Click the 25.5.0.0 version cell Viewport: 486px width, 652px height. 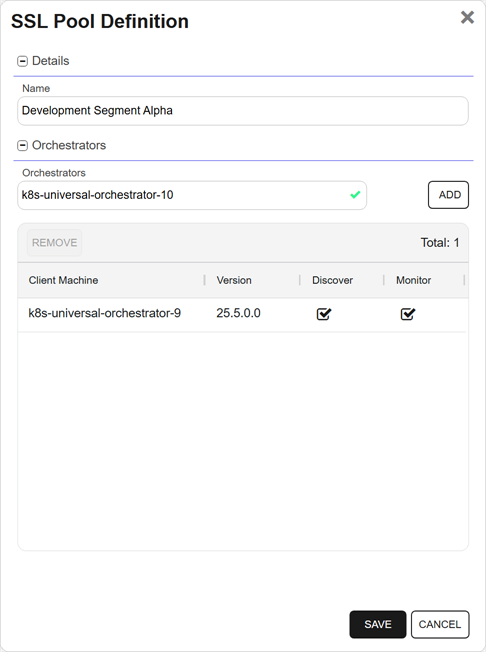pos(238,313)
